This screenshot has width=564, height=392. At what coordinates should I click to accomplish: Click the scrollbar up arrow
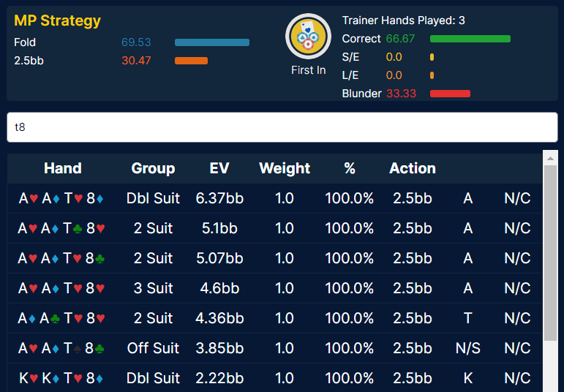pos(550,157)
